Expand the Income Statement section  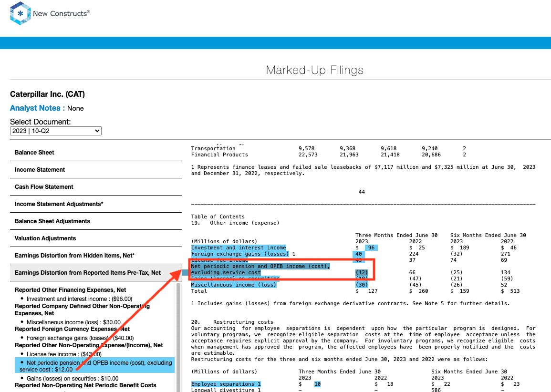(96, 170)
